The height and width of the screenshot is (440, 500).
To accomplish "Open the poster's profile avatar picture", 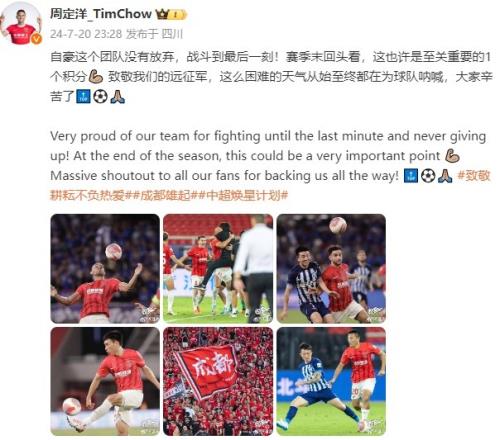I will (21, 23).
